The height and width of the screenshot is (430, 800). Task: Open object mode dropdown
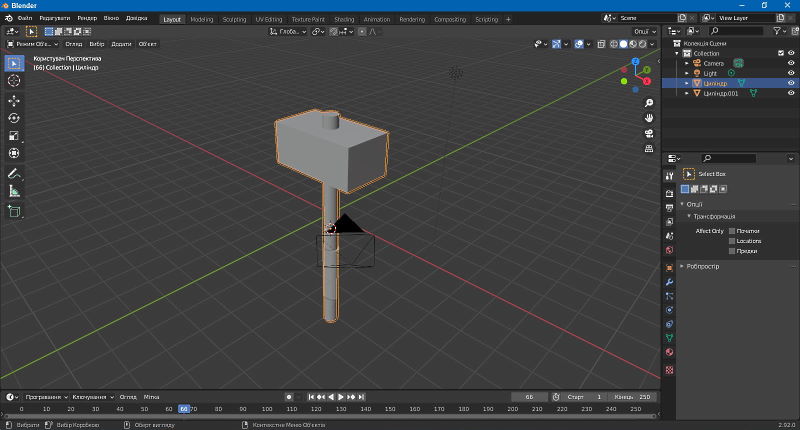[x=33, y=44]
